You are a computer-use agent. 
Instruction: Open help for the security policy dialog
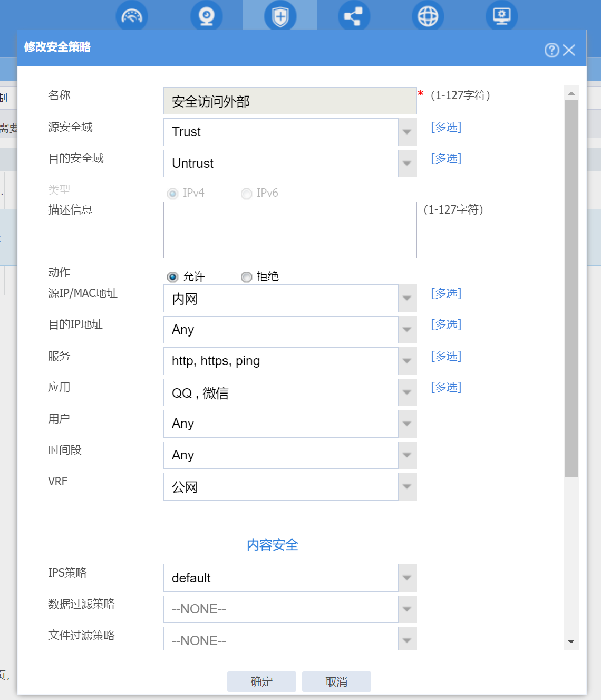(x=552, y=50)
